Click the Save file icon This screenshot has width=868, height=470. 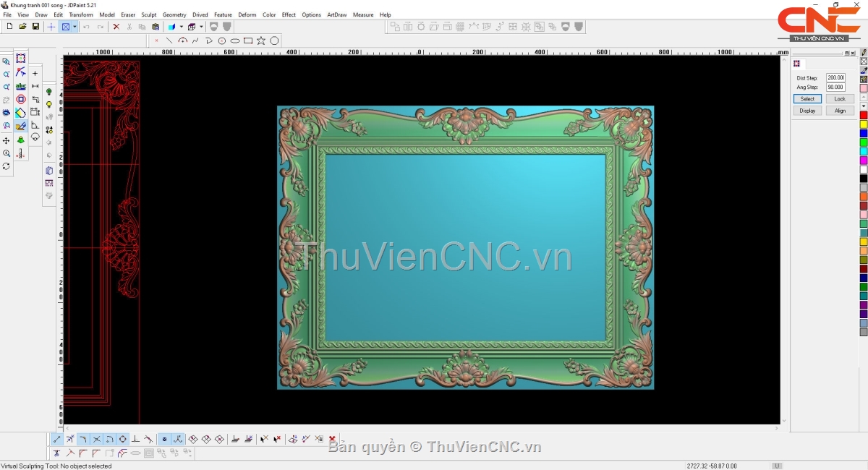[35, 27]
